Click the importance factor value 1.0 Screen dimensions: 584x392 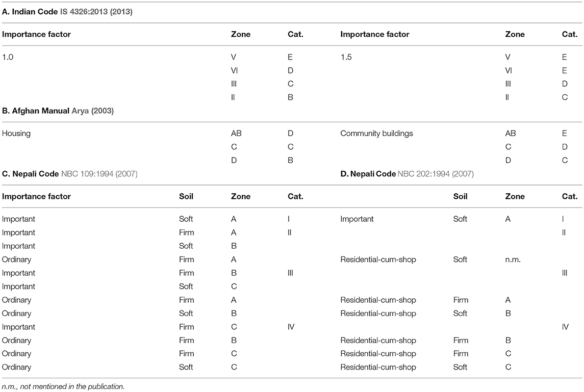tap(8, 57)
